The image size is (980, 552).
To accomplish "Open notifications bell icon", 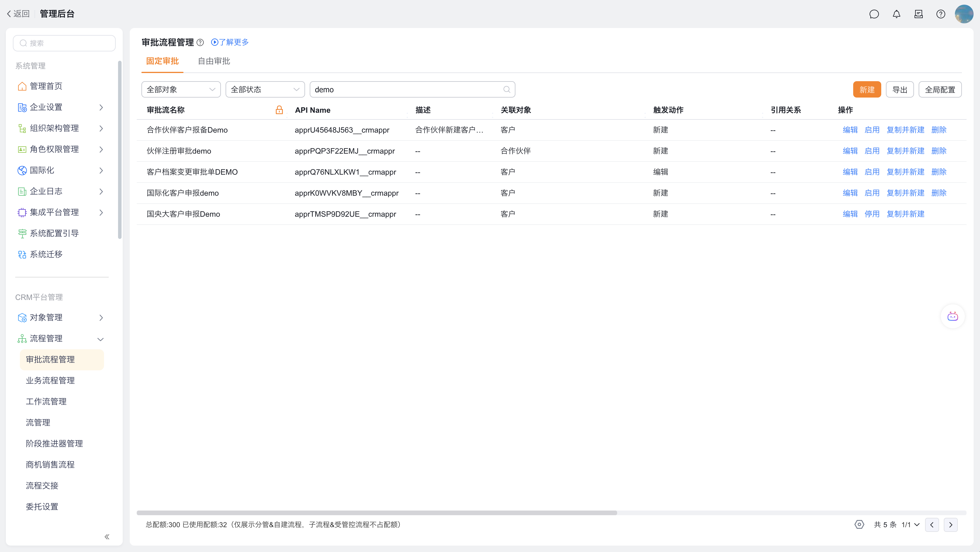I will (x=896, y=14).
